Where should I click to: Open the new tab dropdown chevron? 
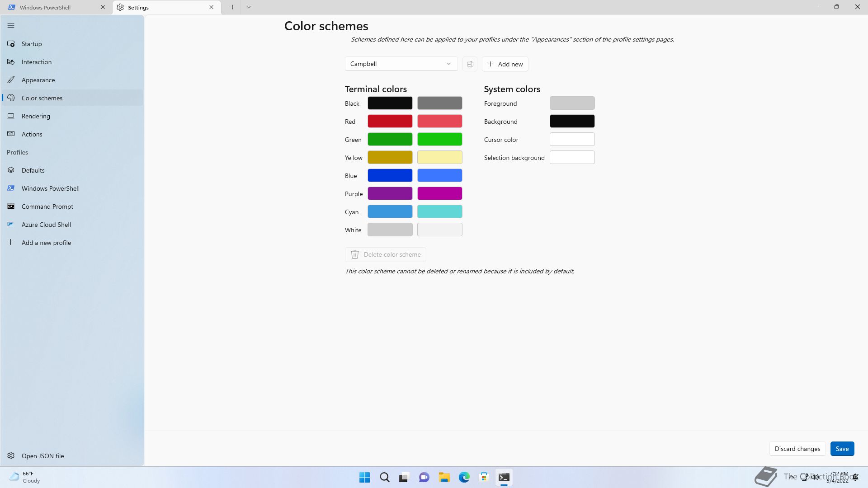pyautogui.click(x=249, y=7)
